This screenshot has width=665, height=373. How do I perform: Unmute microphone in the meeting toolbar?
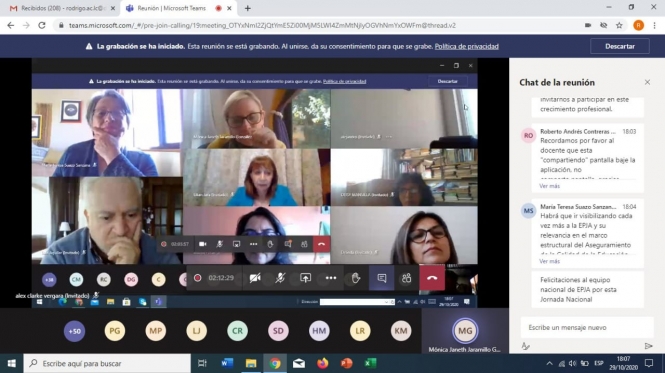pyautogui.click(x=280, y=278)
